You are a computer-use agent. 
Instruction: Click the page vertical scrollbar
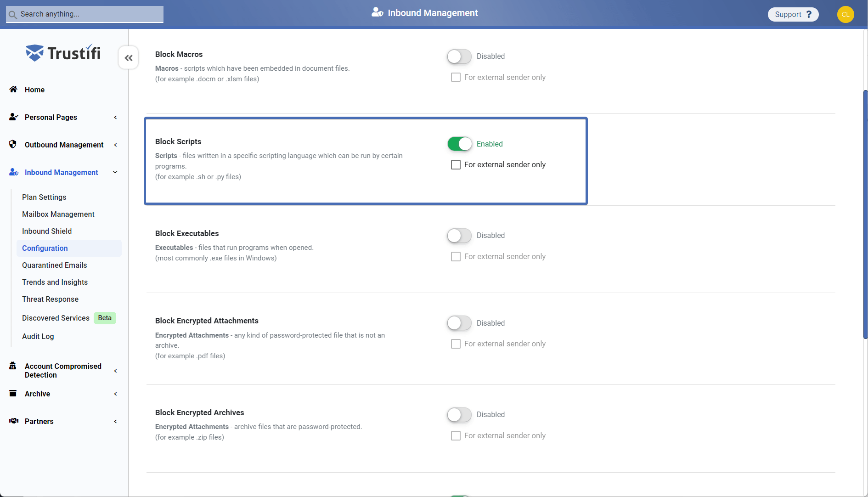[865, 215]
